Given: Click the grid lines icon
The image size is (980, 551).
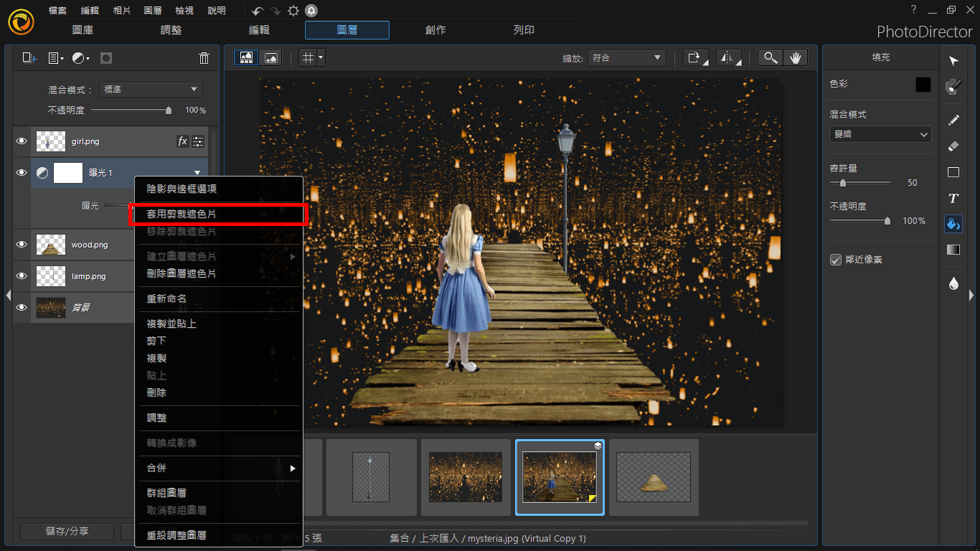Looking at the screenshot, I should (x=308, y=58).
